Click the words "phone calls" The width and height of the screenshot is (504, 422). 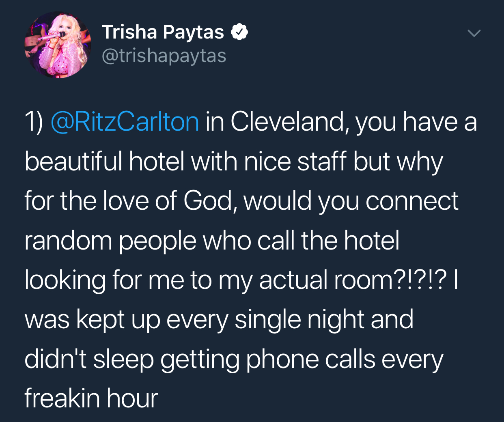pyautogui.click(x=310, y=359)
